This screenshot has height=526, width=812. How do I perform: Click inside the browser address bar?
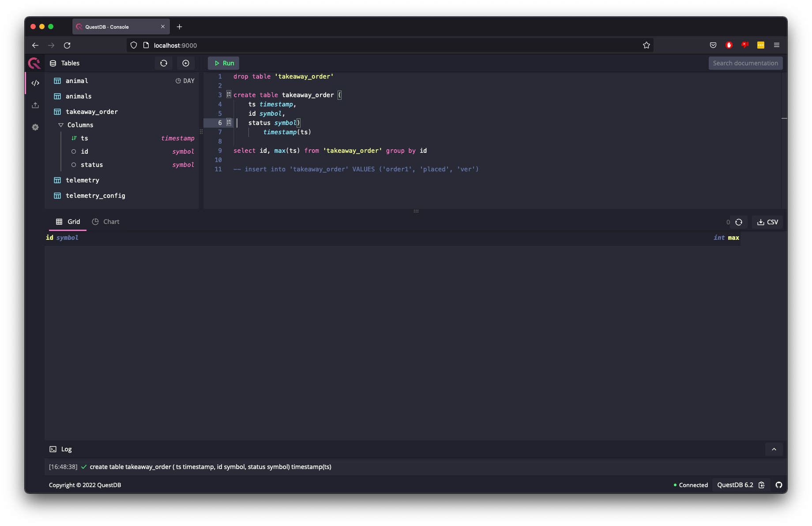(x=309, y=45)
